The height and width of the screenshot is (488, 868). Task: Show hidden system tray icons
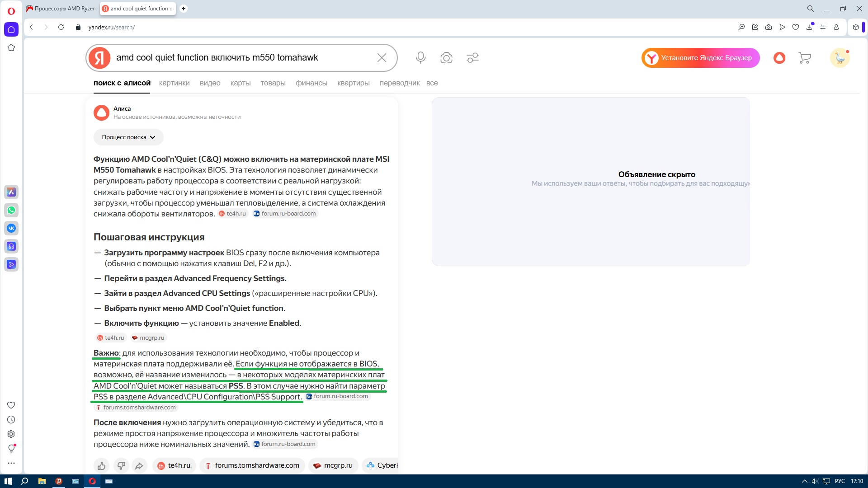pyautogui.click(x=804, y=481)
